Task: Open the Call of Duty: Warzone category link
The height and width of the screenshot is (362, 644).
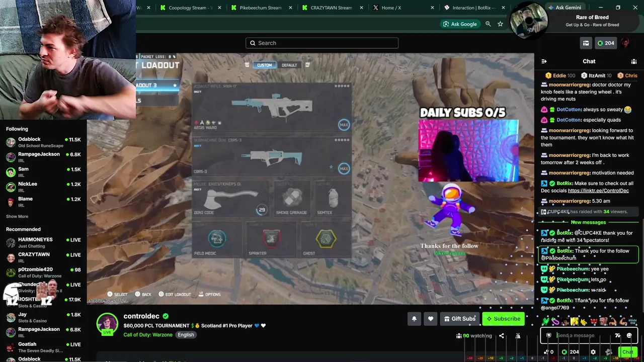Action: (148, 335)
